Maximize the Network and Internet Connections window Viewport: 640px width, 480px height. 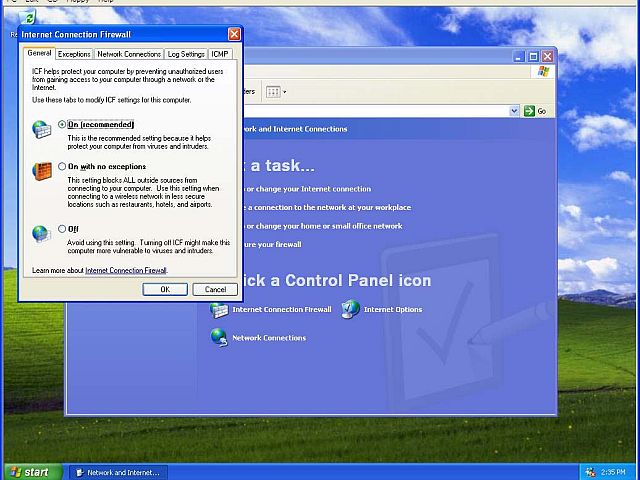533,56
